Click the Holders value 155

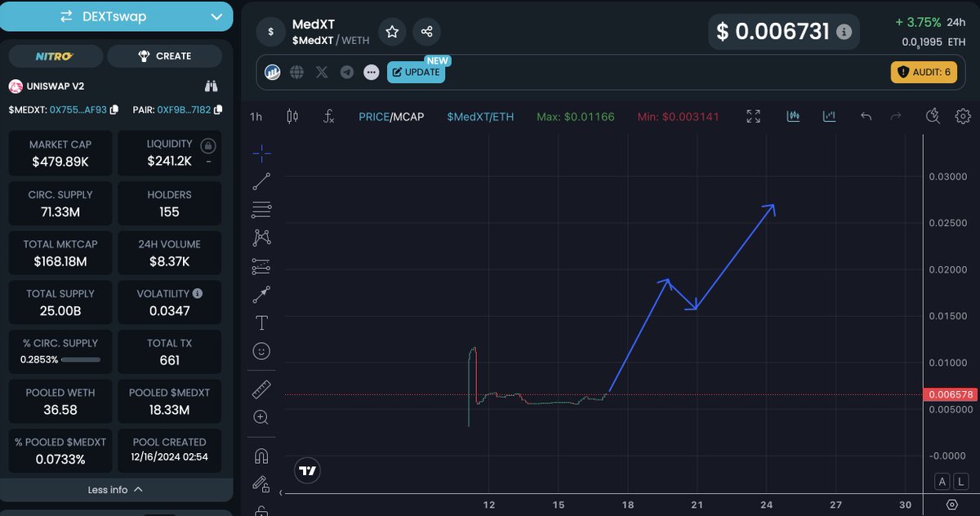point(170,211)
